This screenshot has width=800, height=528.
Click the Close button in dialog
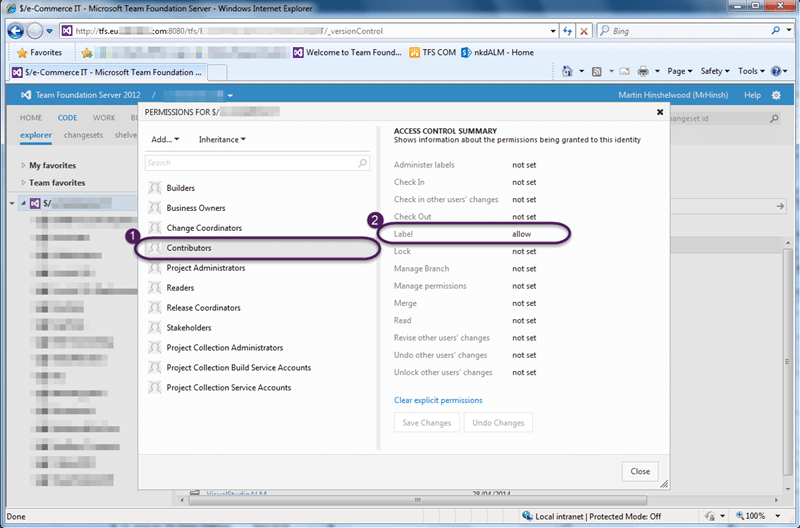coord(640,471)
